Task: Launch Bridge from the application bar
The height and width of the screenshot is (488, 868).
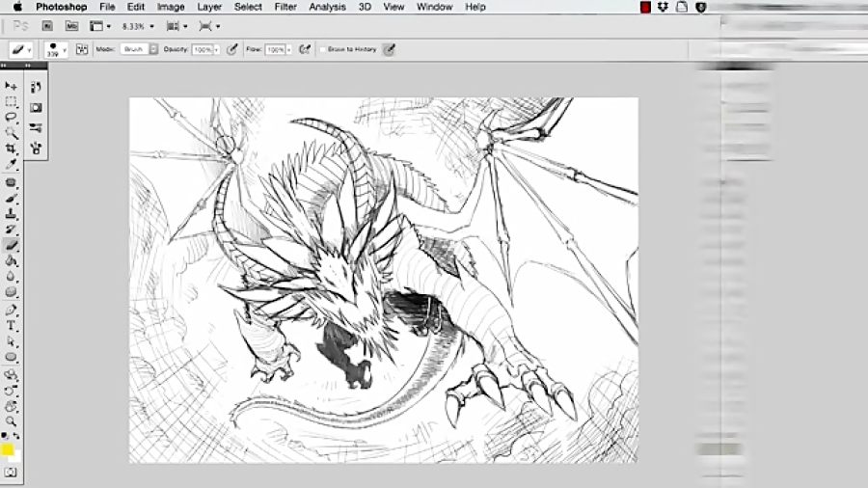Action: pos(47,26)
